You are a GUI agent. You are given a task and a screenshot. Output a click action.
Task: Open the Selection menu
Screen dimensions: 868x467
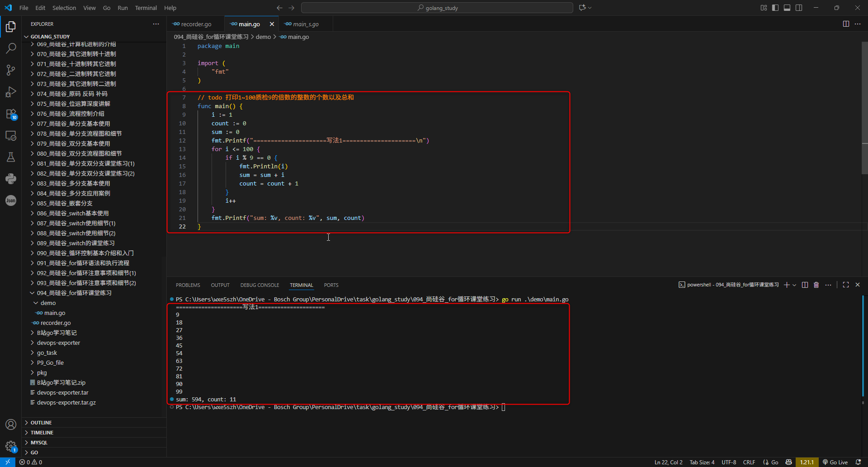point(64,8)
